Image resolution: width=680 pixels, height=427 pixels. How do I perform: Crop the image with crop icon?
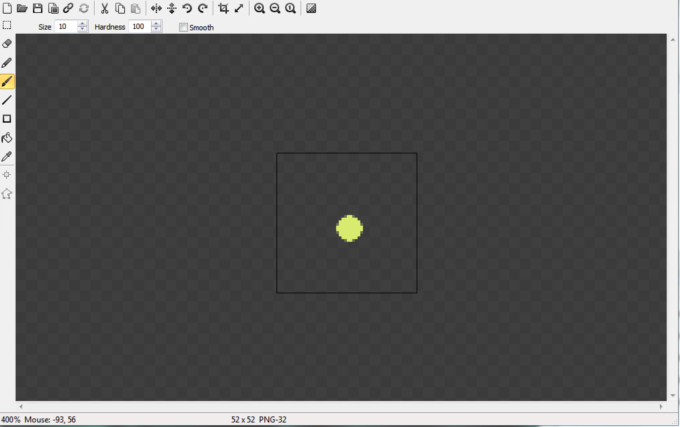(223, 8)
